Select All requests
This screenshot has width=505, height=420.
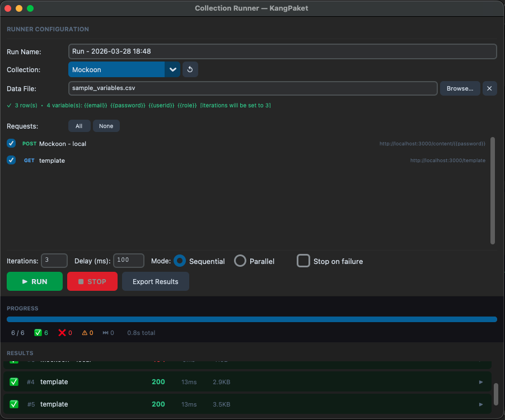point(79,126)
